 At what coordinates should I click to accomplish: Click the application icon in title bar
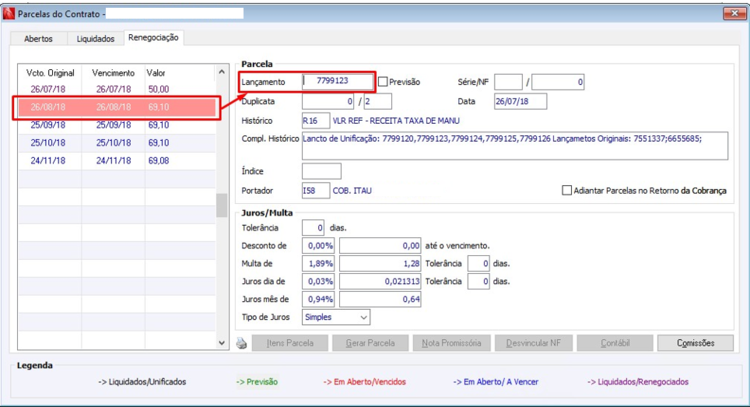(x=9, y=14)
